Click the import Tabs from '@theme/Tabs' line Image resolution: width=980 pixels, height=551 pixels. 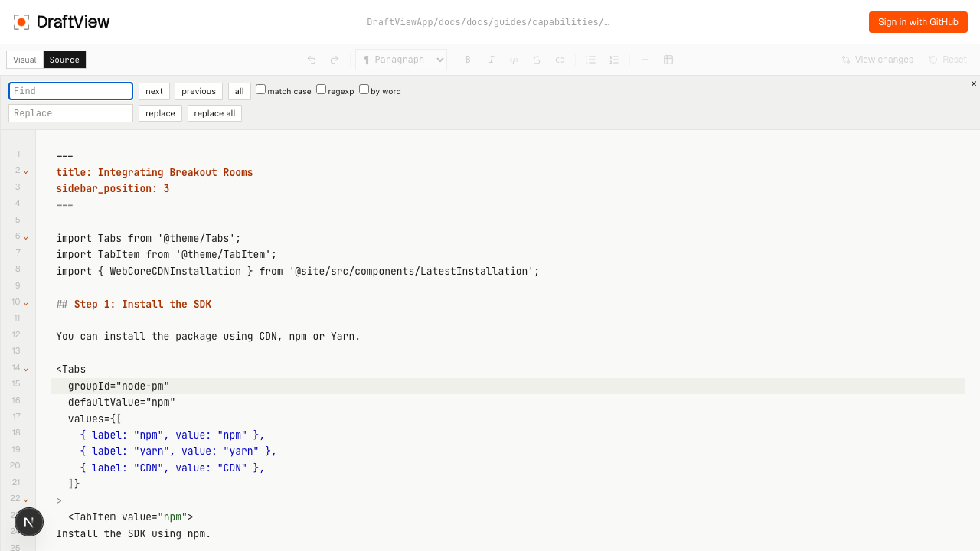(149, 238)
